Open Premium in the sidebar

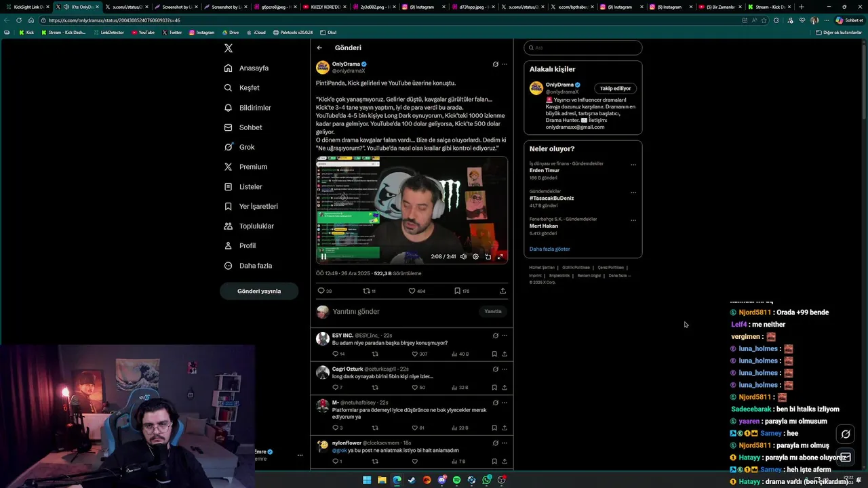pyautogui.click(x=245, y=167)
